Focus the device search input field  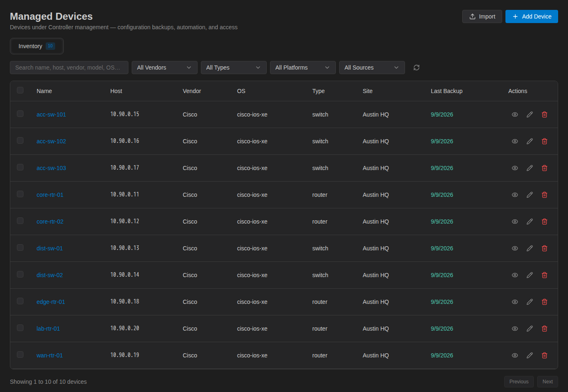coord(69,68)
